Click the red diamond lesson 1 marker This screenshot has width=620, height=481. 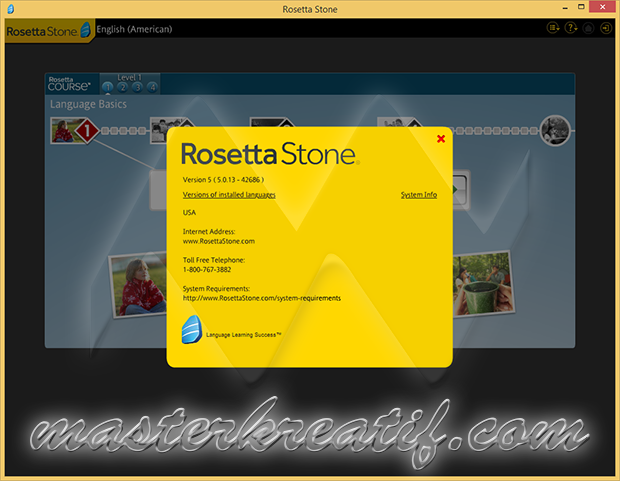87,131
